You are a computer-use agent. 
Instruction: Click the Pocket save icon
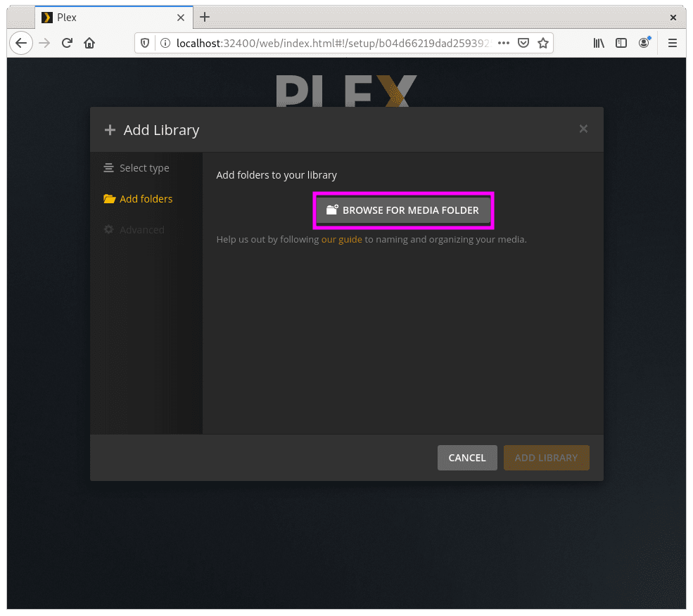click(523, 43)
